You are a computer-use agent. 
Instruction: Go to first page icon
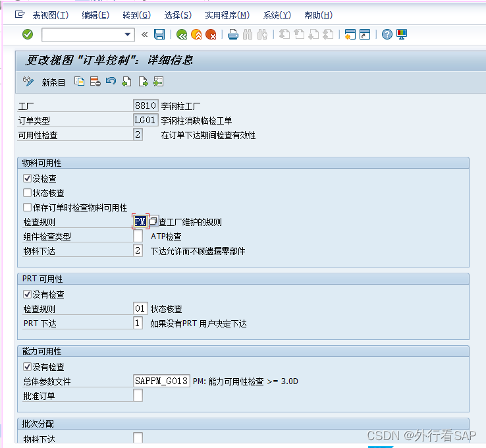[x=284, y=34]
